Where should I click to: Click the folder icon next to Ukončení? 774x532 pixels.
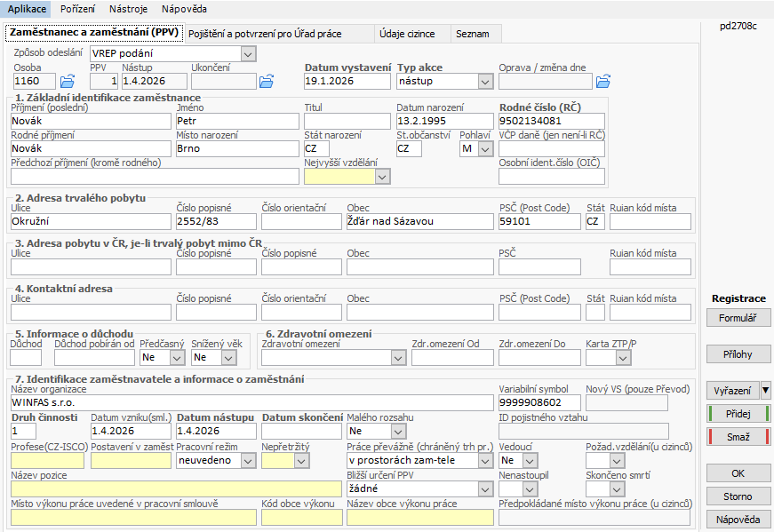pos(267,82)
